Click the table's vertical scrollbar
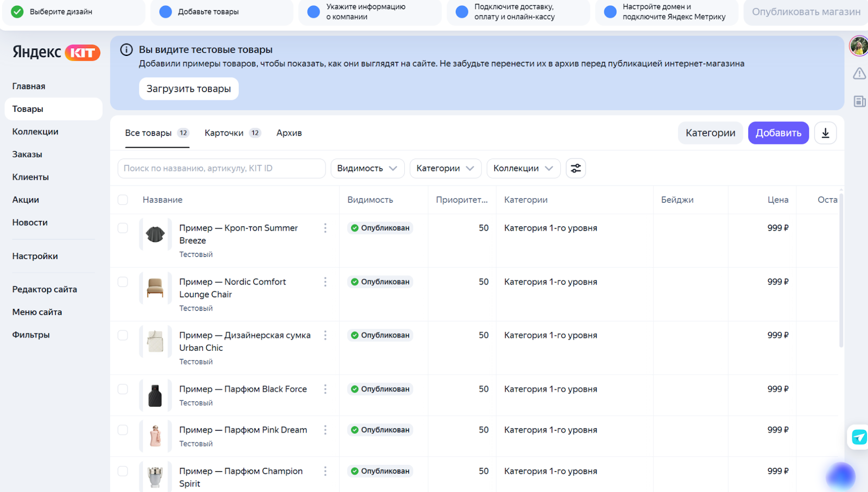 [841, 272]
